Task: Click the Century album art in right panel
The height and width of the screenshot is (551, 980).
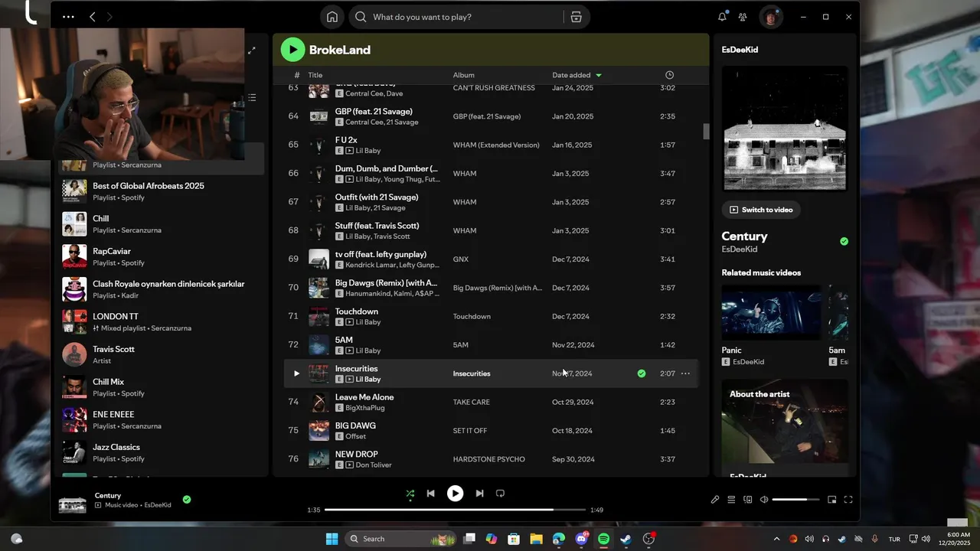Action: (785, 129)
